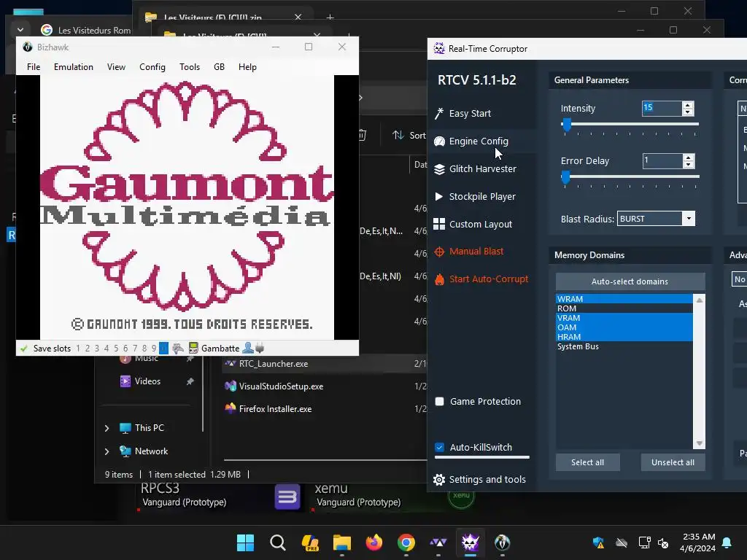
Task: Select VisualStudioSetup.exe in File Explorer
Action: click(x=281, y=386)
